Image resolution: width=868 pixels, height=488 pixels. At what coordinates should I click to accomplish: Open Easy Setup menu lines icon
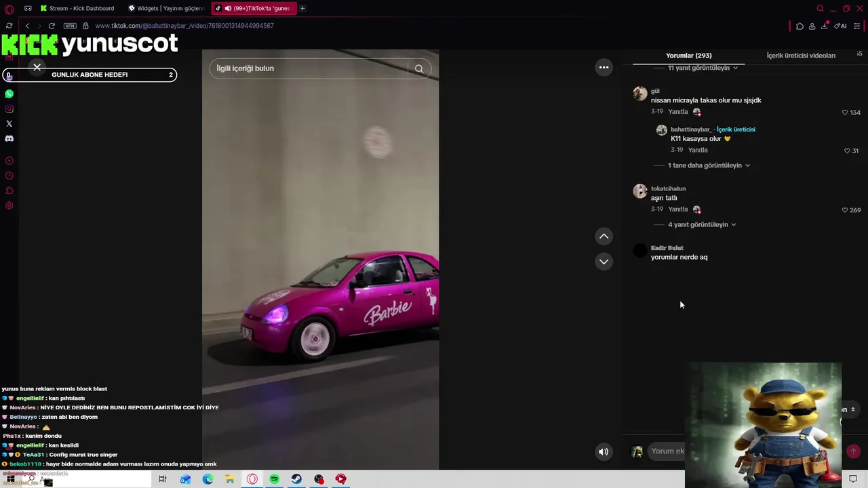pos(857,26)
